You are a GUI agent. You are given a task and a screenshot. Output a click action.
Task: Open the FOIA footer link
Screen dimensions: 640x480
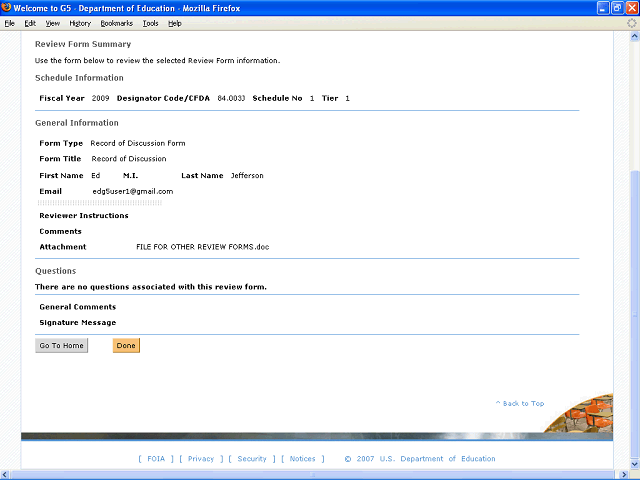pyautogui.click(x=156, y=459)
